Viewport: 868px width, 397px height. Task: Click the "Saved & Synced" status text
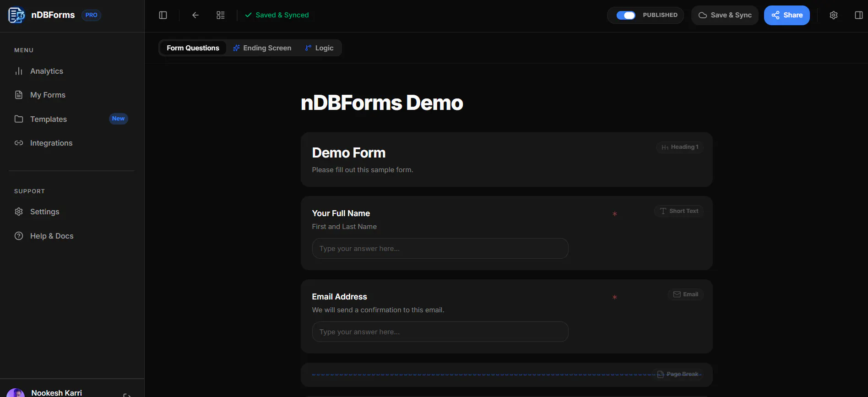[282, 15]
